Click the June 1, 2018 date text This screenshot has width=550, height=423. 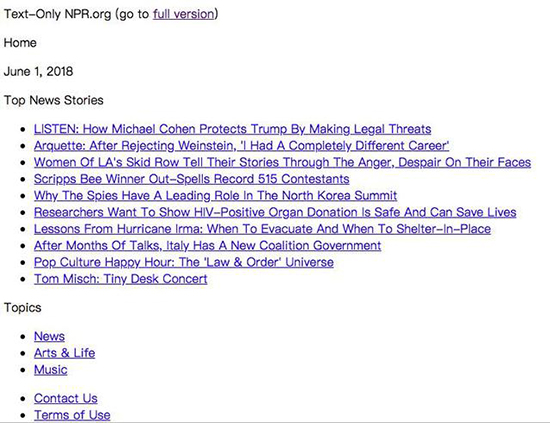39,72
